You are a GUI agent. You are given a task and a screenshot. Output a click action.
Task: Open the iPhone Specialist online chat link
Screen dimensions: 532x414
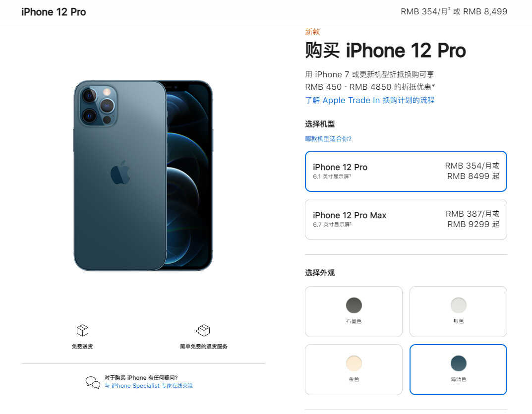149,386
